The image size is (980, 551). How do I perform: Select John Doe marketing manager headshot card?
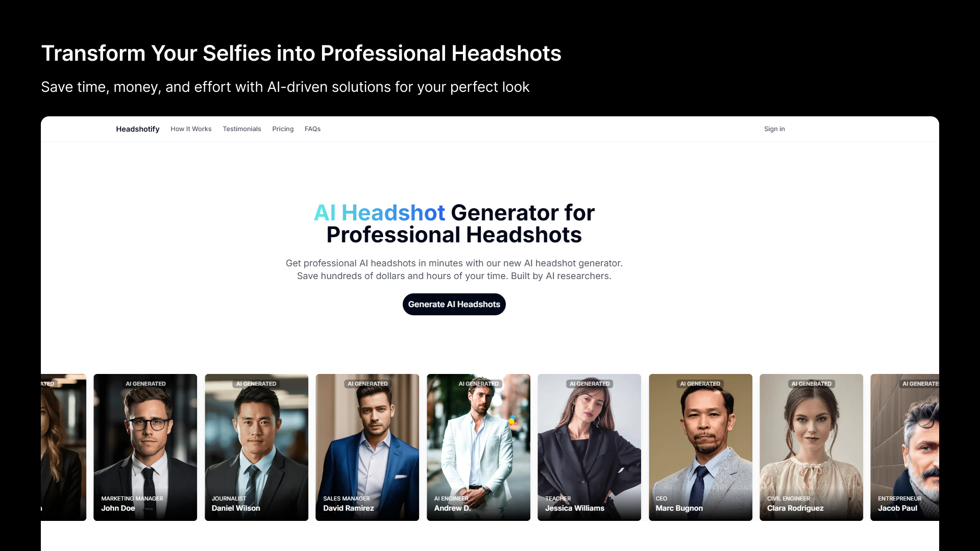point(145,447)
